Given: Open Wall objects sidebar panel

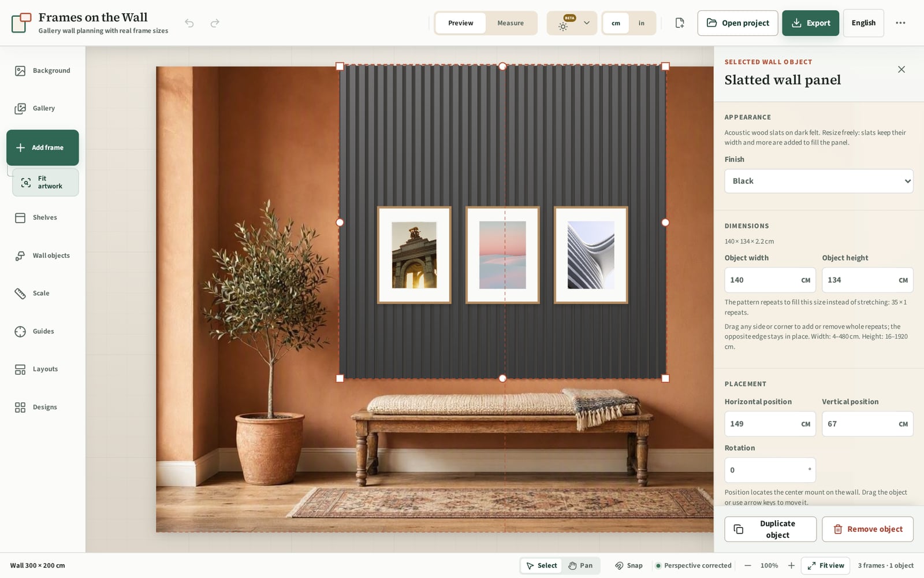Looking at the screenshot, I should (43, 255).
